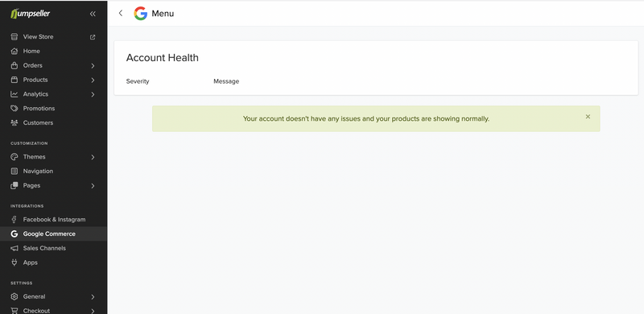
Task: Click the Navigation grid icon
Action: pyautogui.click(x=14, y=171)
